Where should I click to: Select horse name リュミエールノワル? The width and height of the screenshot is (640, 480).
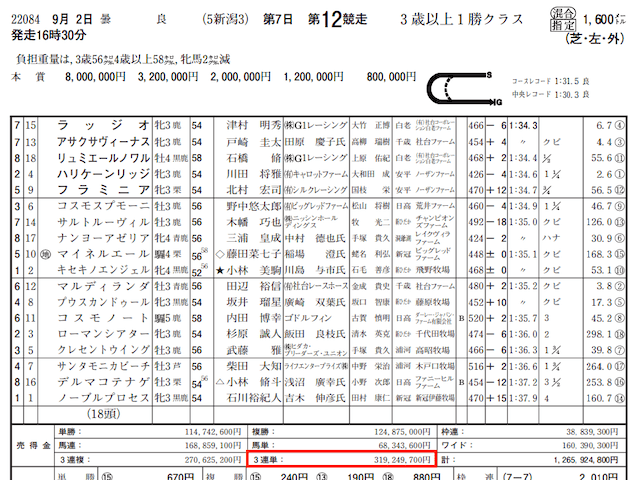tap(103, 158)
